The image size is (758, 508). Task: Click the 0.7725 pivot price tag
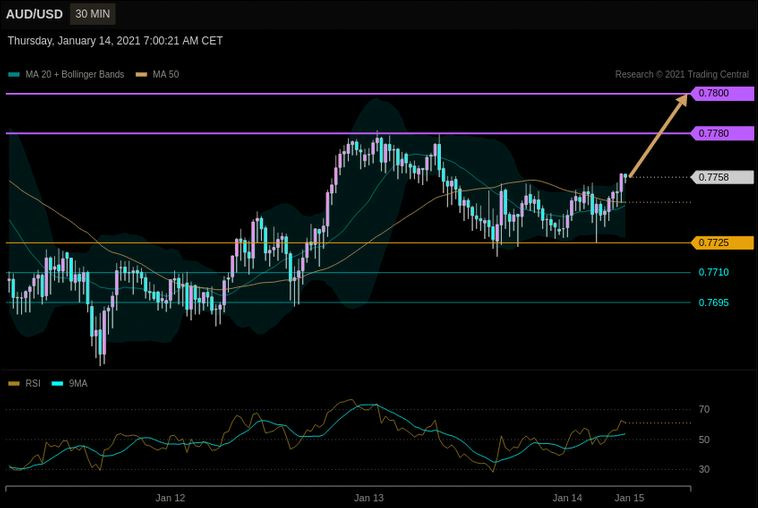722,243
